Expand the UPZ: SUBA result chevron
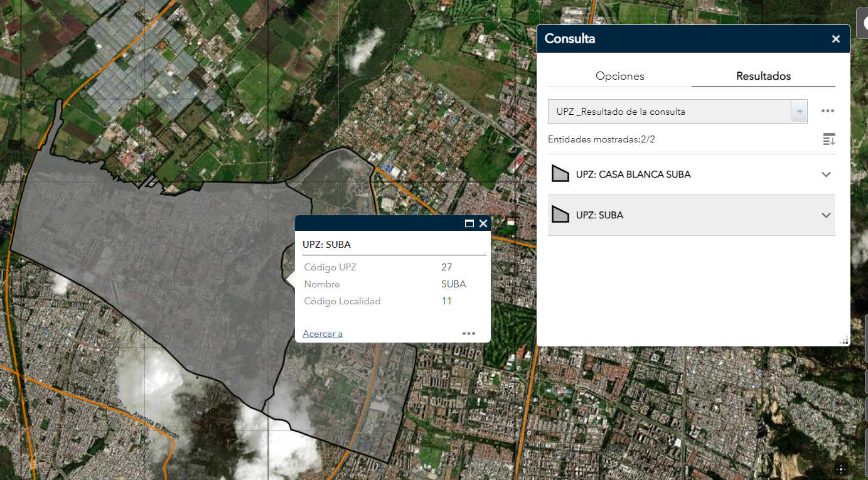 click(826, 215)
